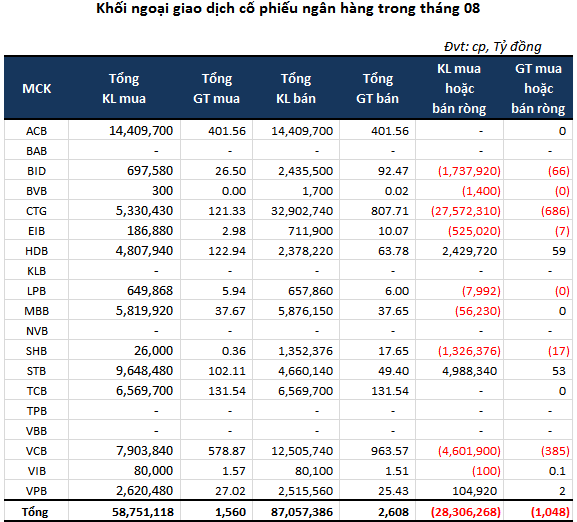This screenshot has width=577, height=522.
Task: Select the Tổng KL mua header
Action: point(124,89)
